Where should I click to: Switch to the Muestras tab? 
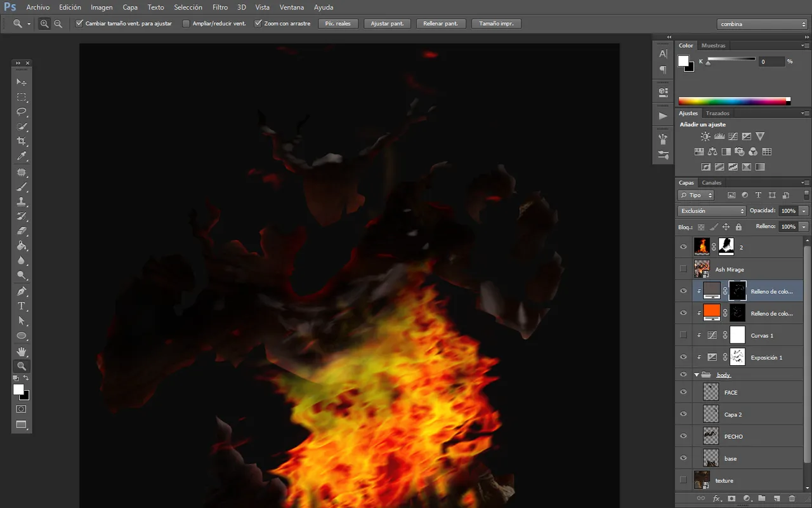pyautogui.click(x=714, y=46)
